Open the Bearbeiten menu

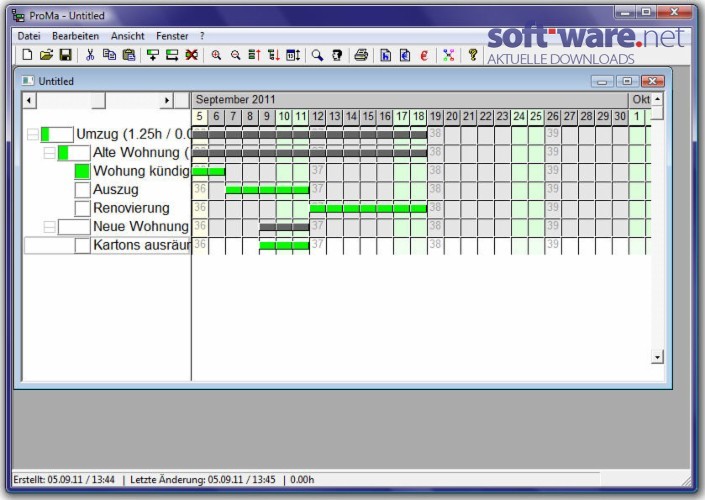(x=76, y=36)
